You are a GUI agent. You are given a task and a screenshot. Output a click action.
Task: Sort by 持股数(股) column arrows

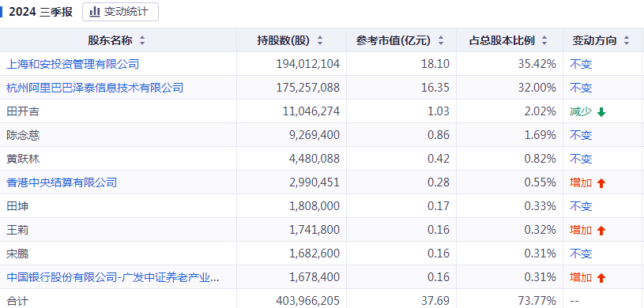tap(320, 40)
